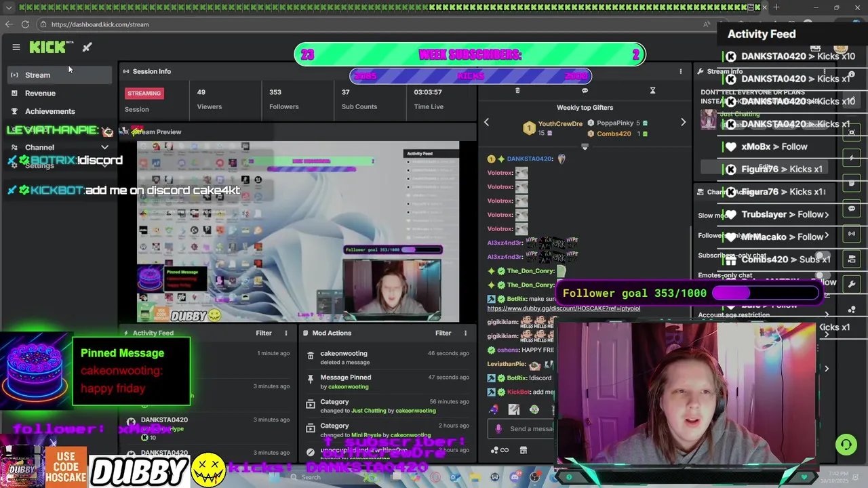Viewport: 868px width, 488px height.
Task: Go back in the browser
Action: (x=8, y=24)
